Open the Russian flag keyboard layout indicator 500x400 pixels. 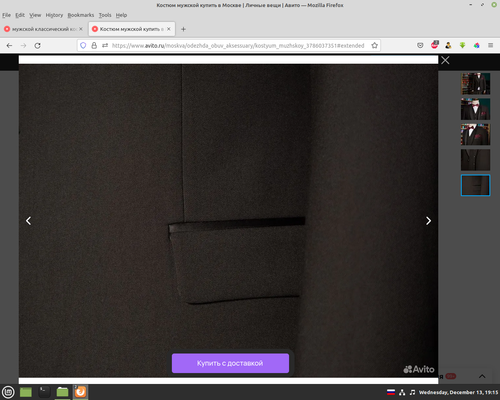click(391, 392)
